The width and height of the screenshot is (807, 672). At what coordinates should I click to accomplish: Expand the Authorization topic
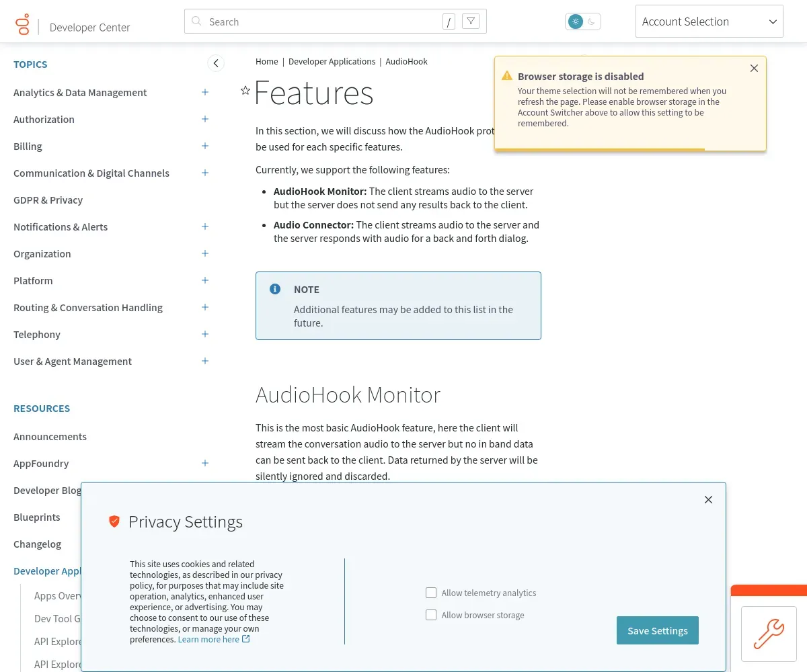(205, 119)
